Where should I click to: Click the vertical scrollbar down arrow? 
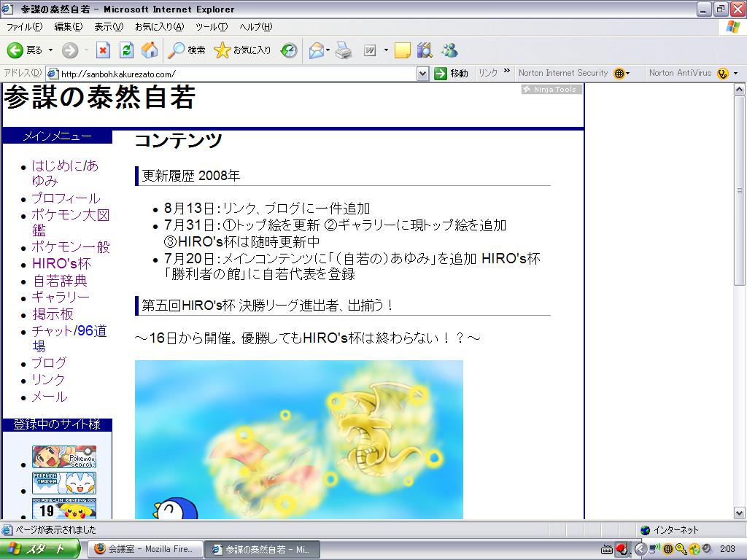click(740, 513)
